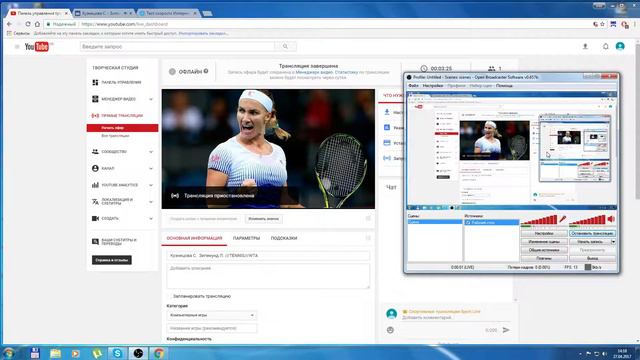Click the YouTube Analytics bar chart icon

[95, 185]
